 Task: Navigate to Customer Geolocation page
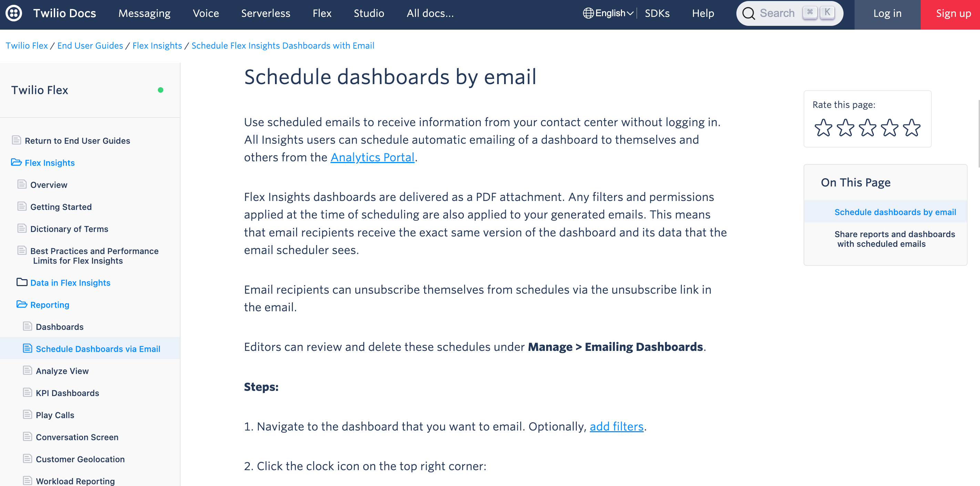pyautogui.click(x=79, y=458)
